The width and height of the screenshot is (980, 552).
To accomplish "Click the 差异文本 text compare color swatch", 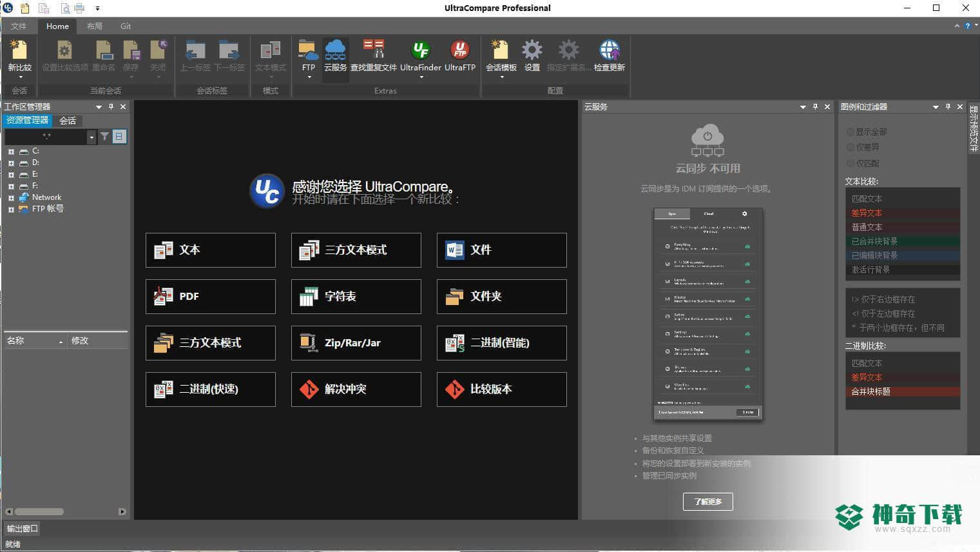I will click(903, 213).
